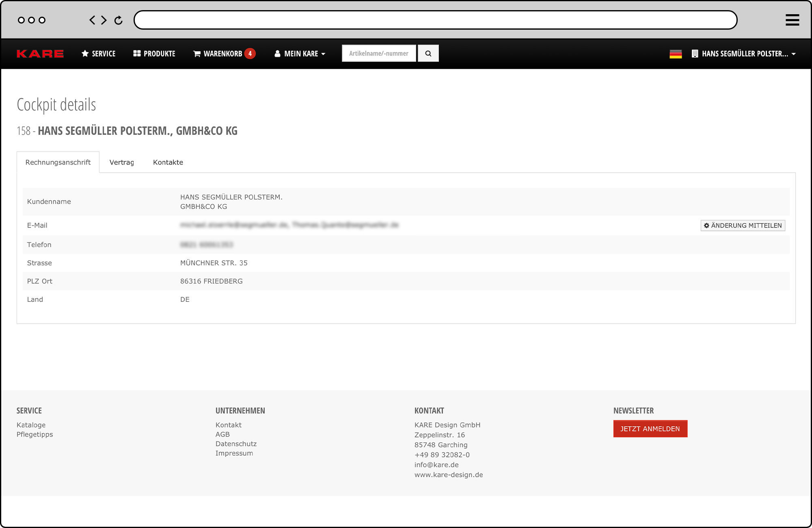Click the Zeppelinstr. 16 address line
Viewport: 812px width, 528px height.
click(440, 435)
